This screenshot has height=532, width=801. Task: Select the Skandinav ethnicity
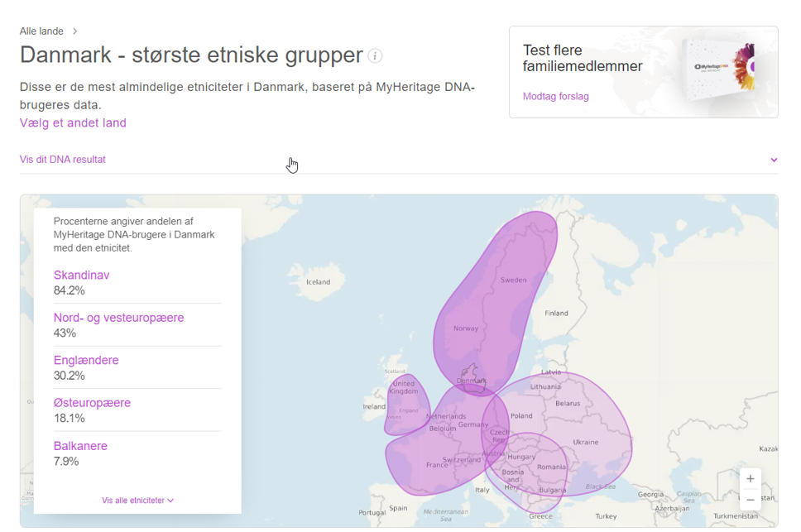(81, 276)
